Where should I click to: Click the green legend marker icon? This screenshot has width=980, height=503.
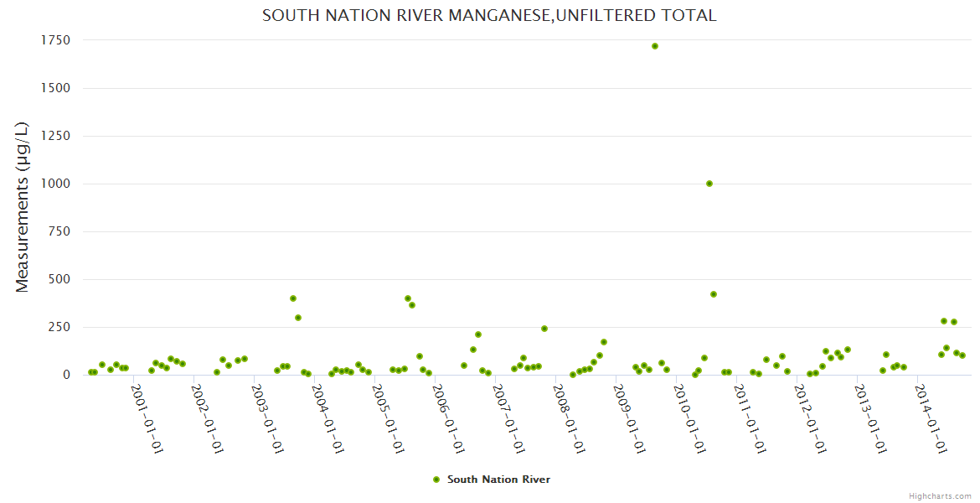pos(436,480)
